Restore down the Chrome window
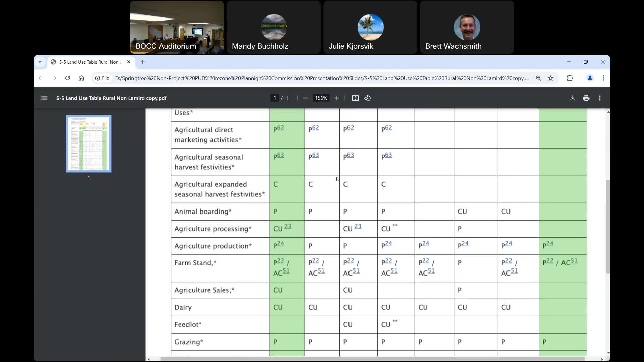The image size is (644, 362). pyautogui.click(x=586, y=62)
